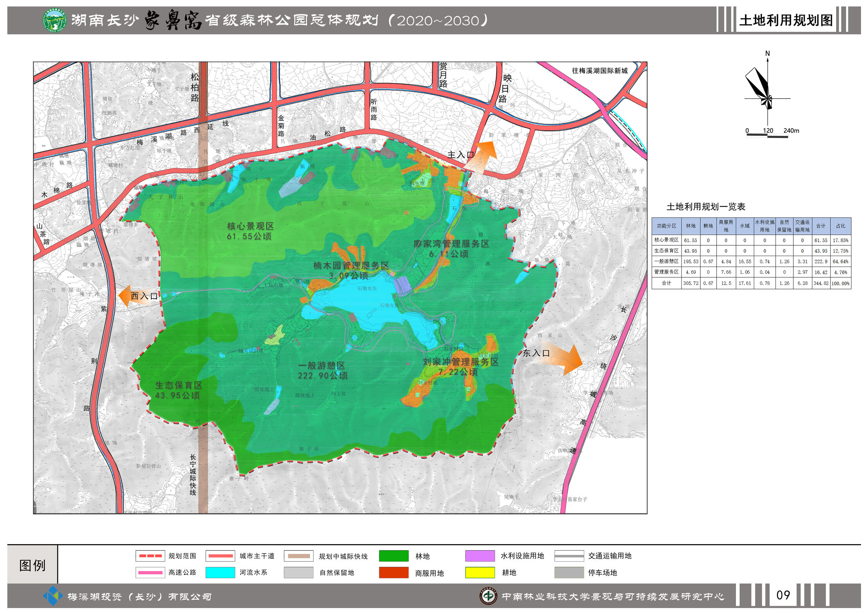The image size is (868, 614).
Task: Click the 195.53 cell in the table
Action: (x=691, y=261)
